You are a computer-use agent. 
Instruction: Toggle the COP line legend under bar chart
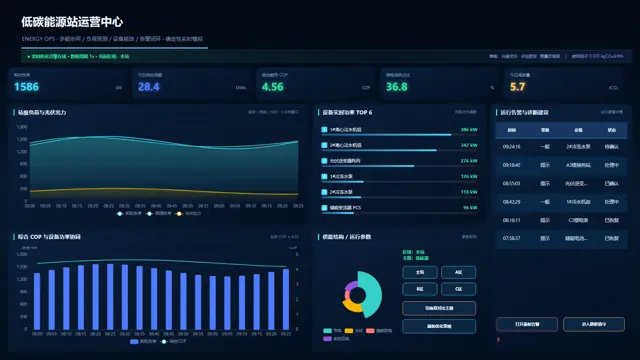(x=164, y=341)
